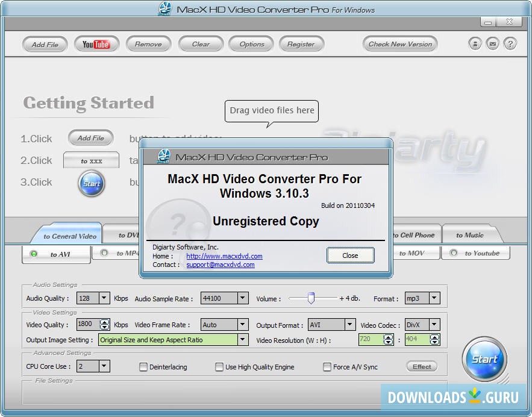Enable the Deinterlacing checkbox
This screenshot has width=532, height=417.
(x=143, y=367)
